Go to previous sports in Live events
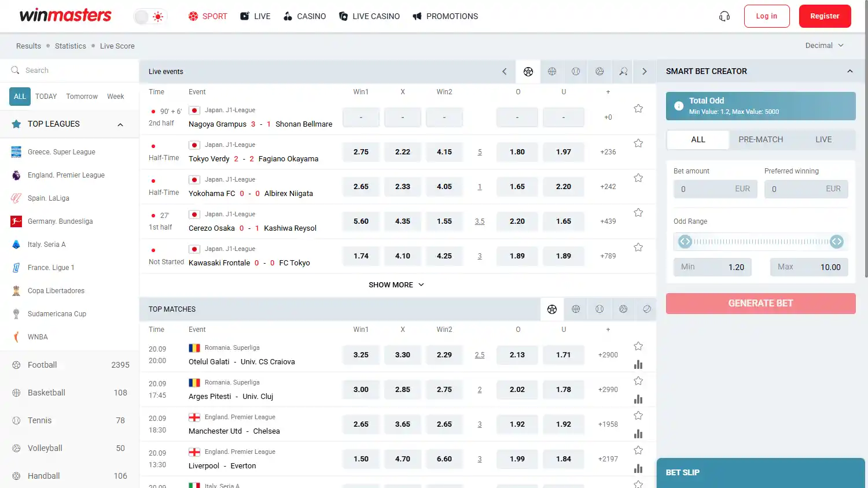The height and width of the screenshot is (488, 868). [505, 72]
